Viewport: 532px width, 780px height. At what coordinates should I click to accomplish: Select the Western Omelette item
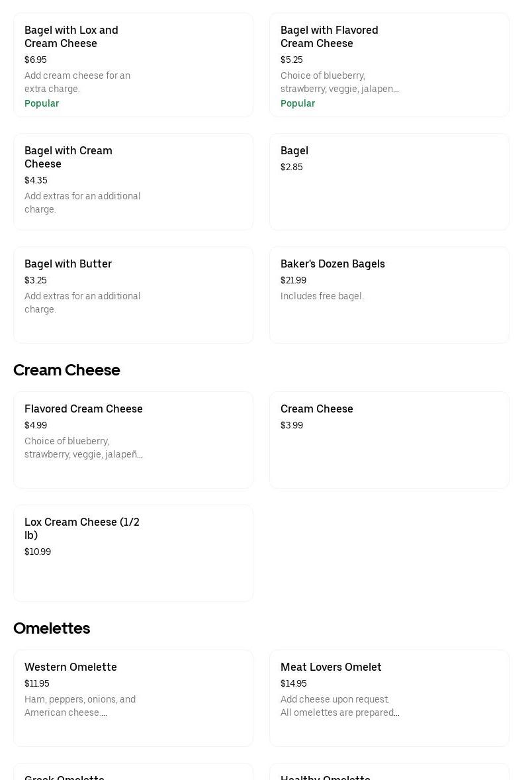[x=133, y=698]
